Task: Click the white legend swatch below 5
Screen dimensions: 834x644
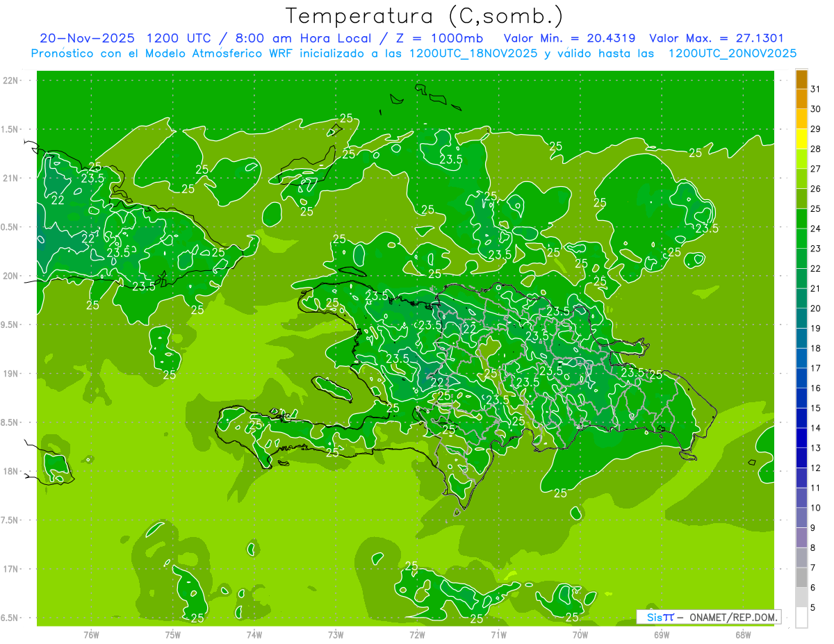Action: point(801,617)
